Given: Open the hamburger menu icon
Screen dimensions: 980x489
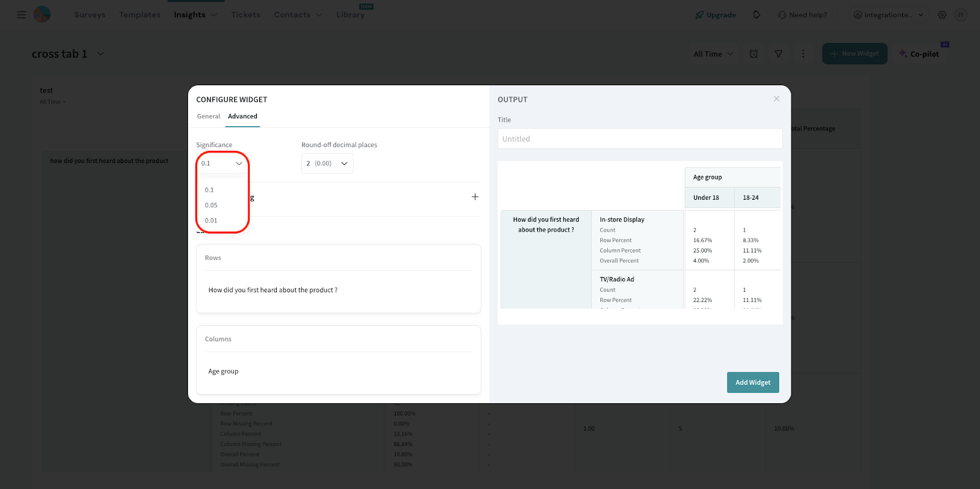Looking at the screenshot, I should tap(21, 15).
